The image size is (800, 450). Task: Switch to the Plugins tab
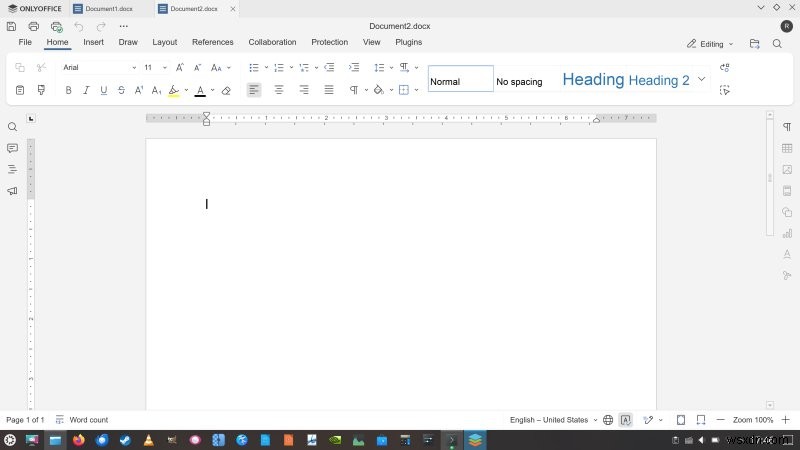click(x=409, y=42)
